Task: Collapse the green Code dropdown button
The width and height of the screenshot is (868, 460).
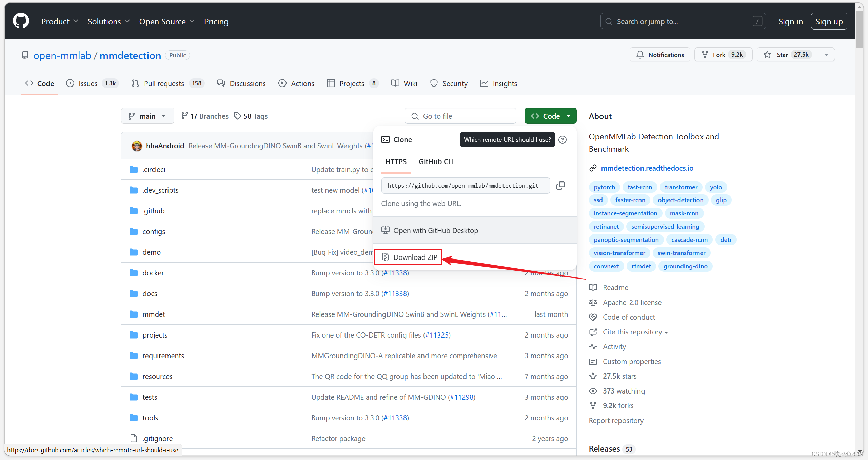Action: (550, 116)
